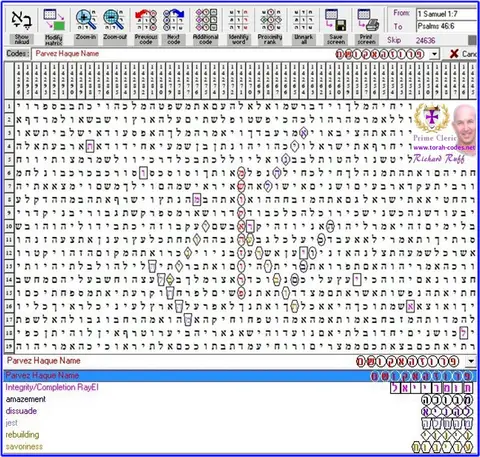Click row number 10 header
The height and width of the screenshot is (457, 480).
point(9,226)
